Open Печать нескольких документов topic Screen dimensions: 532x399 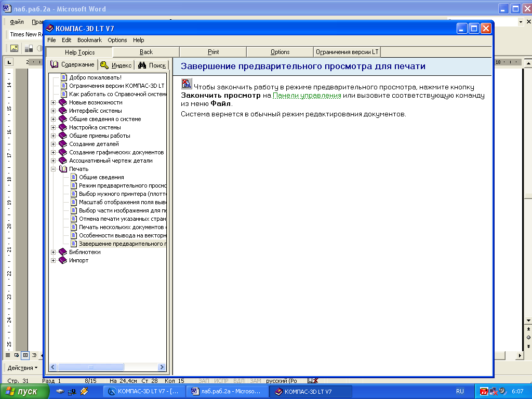(x=122, y=228)
